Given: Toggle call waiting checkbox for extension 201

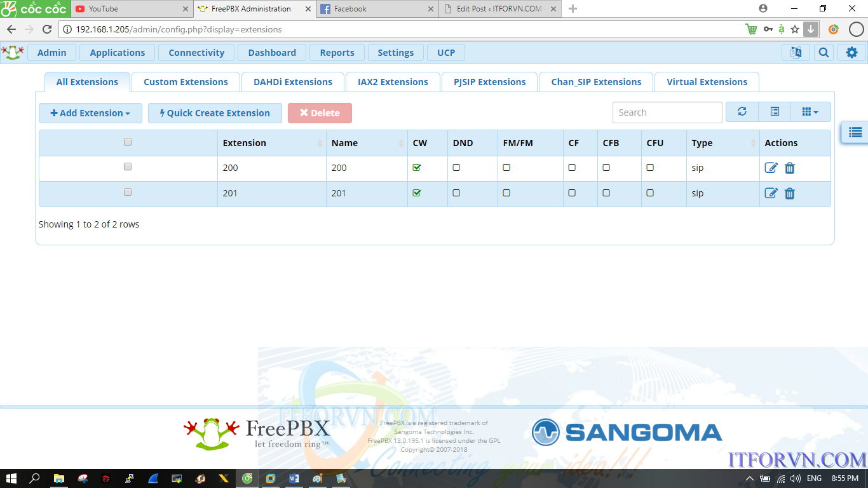Looking at the screenshot, I should click(x=417, y=193).
